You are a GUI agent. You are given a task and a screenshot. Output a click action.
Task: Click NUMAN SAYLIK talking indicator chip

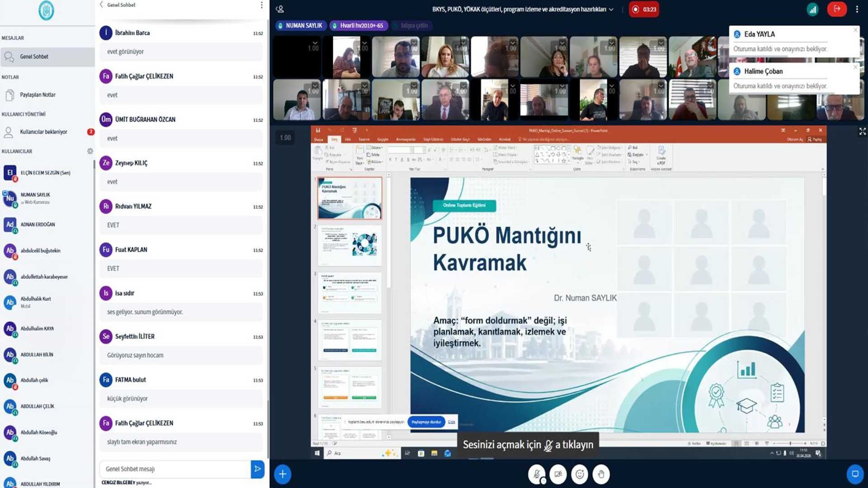[300, 26]
